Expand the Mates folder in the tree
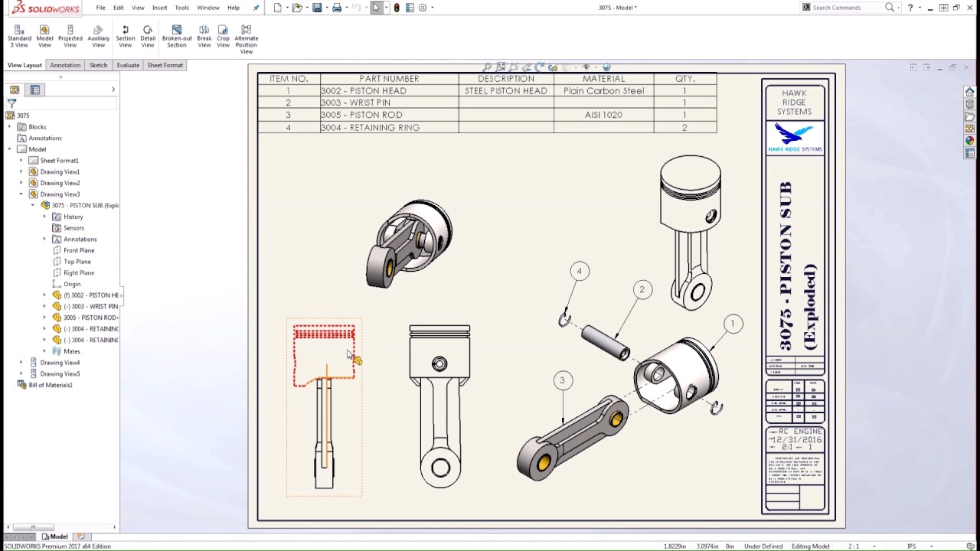Viewport: 980px width, 551px height. tap(44, 350)
